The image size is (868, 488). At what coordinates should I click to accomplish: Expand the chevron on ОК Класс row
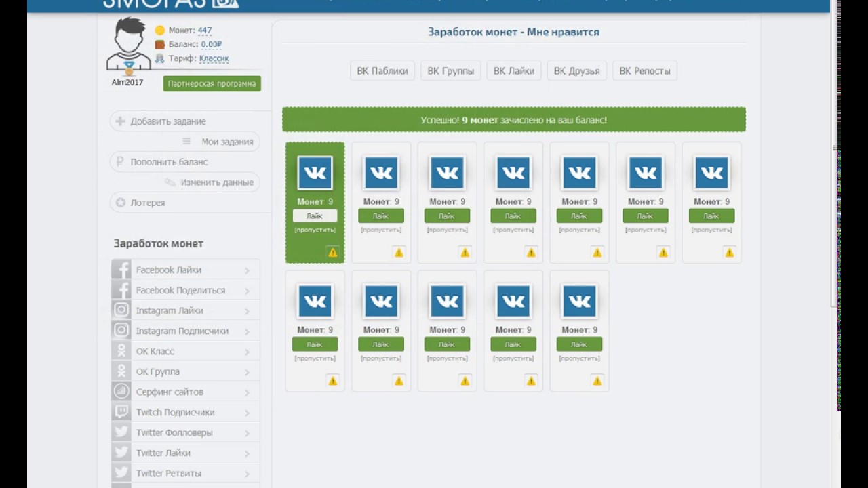tap(247, 352)
